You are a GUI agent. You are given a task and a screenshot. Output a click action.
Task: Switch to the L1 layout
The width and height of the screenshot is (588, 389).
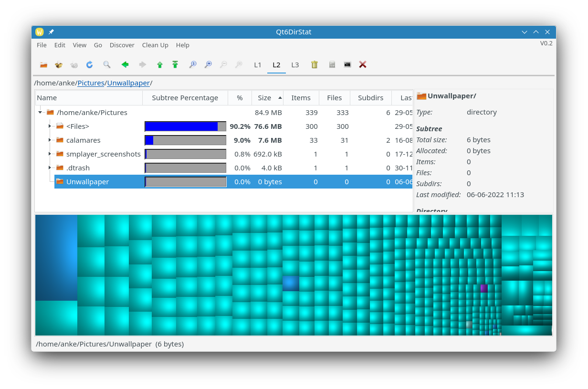[258, 65]
